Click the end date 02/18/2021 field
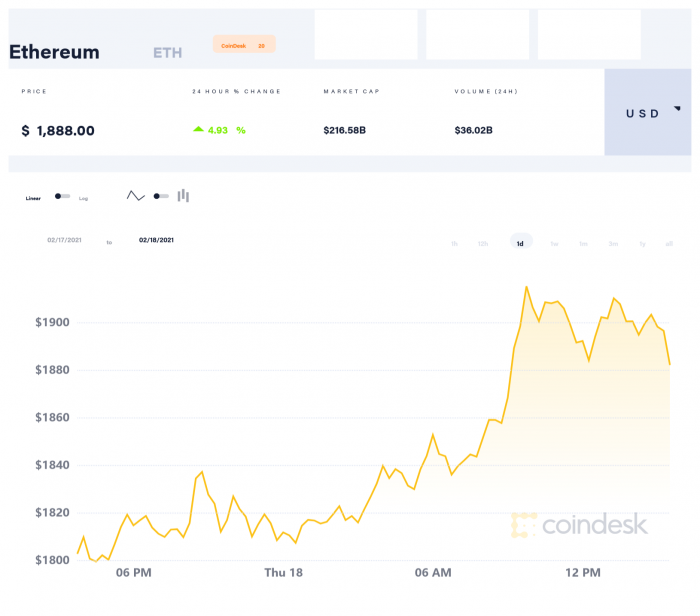700x616 pixels. (157, 240)
